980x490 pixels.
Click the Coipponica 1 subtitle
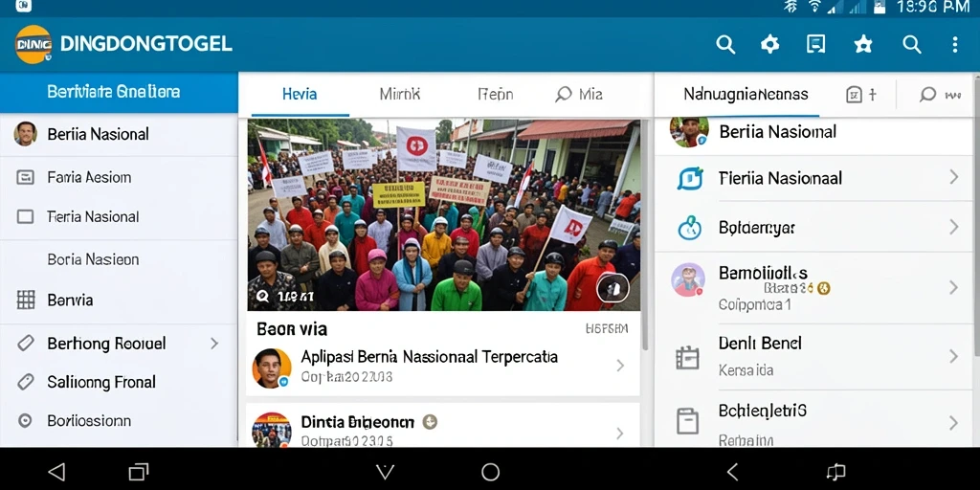pos(755,305)
